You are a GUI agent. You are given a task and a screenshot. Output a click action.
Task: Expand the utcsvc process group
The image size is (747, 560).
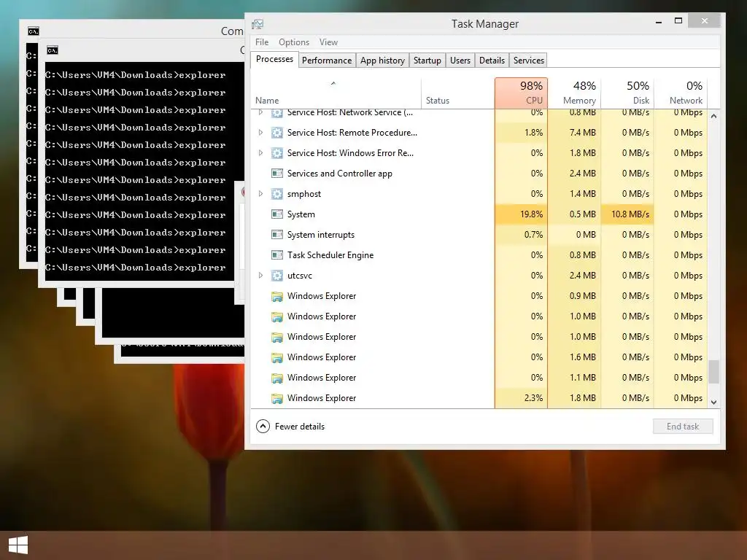pyautogui.click(x=260, y=275)
